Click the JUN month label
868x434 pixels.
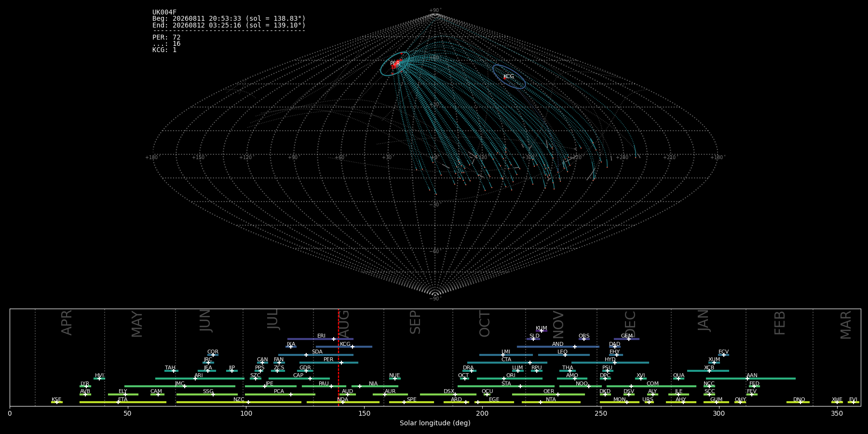205,321
